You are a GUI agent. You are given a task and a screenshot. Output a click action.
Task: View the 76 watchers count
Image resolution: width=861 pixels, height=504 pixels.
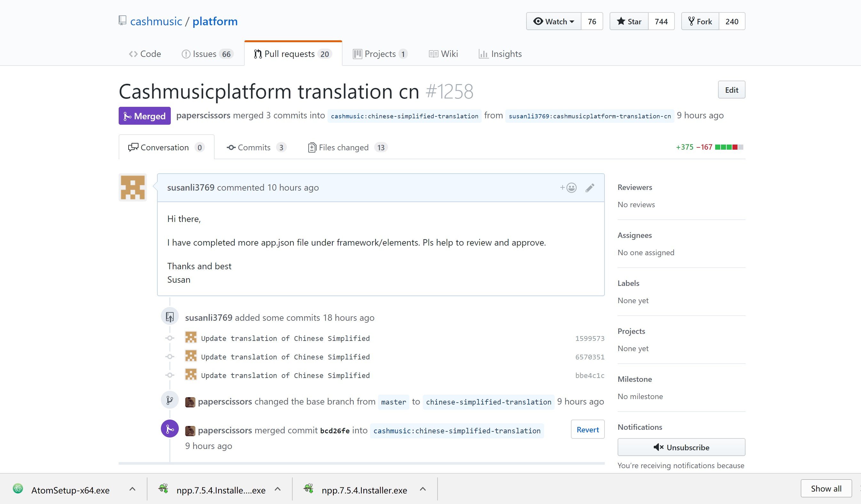point(592,21)
